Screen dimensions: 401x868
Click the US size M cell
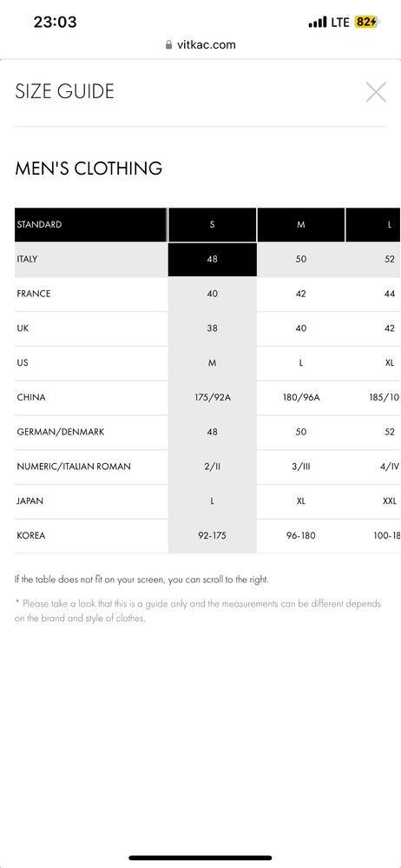[x=213, y=363]
